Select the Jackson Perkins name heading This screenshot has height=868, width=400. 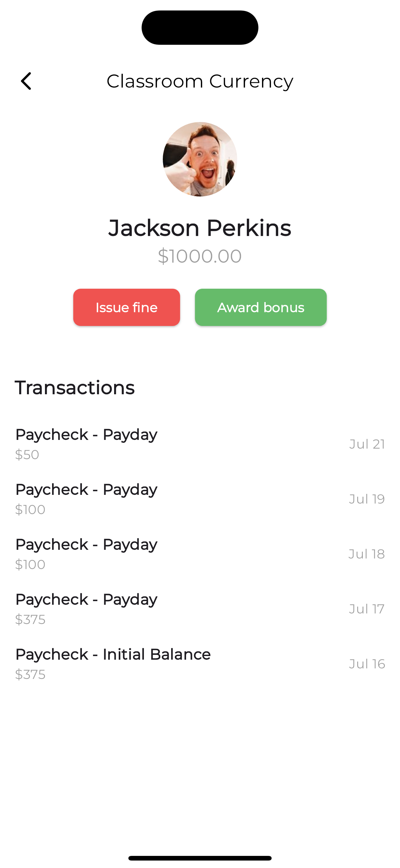(x=200, y=228)
